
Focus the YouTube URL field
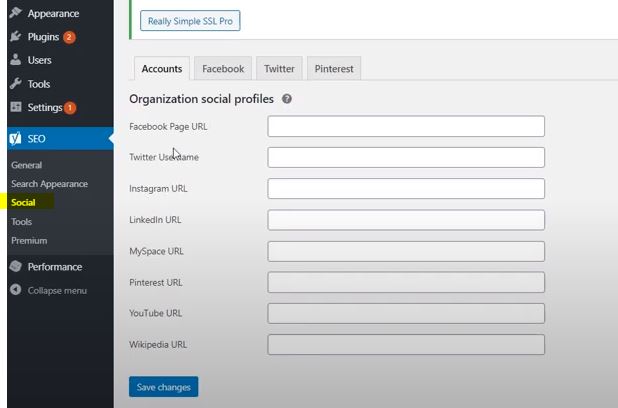tap(406, 313)
